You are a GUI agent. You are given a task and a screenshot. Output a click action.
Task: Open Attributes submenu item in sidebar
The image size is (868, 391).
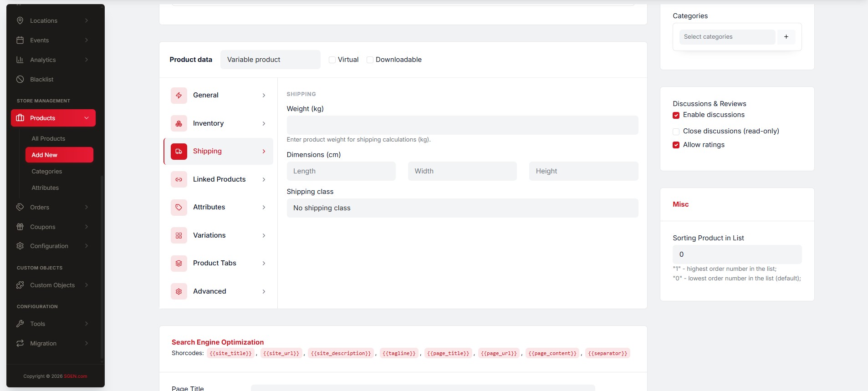tap(45, 188)
